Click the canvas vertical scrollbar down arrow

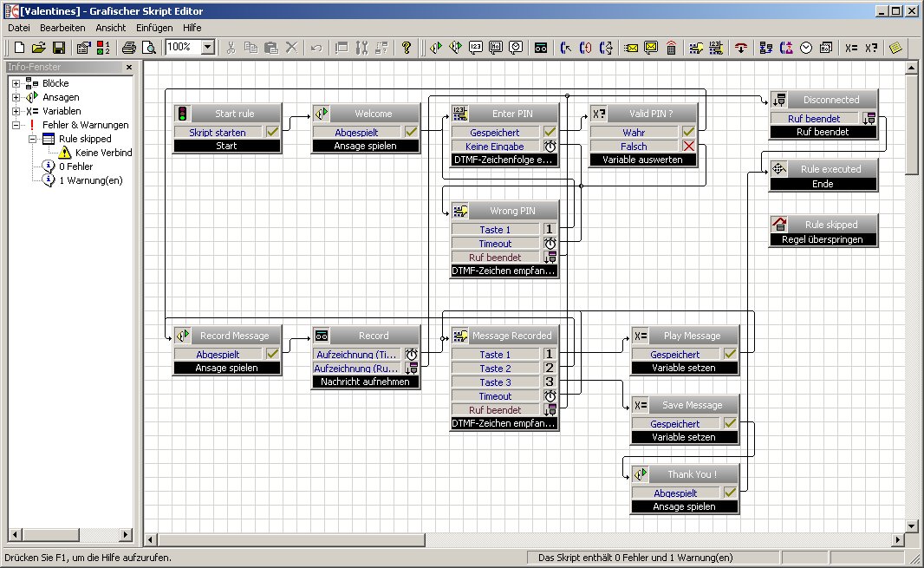point(911,526)
